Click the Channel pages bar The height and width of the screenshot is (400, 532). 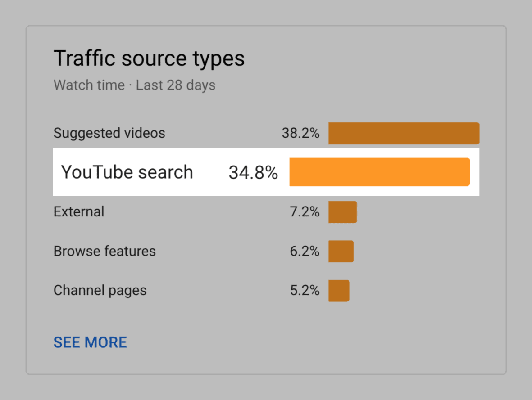click(339, 290)
